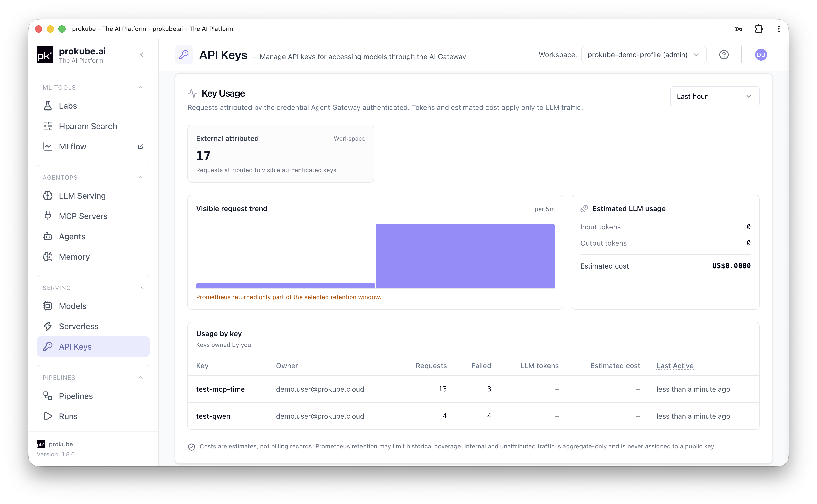
Task: Click the Prometheus partial retention warning
Action: click(288, 297)
